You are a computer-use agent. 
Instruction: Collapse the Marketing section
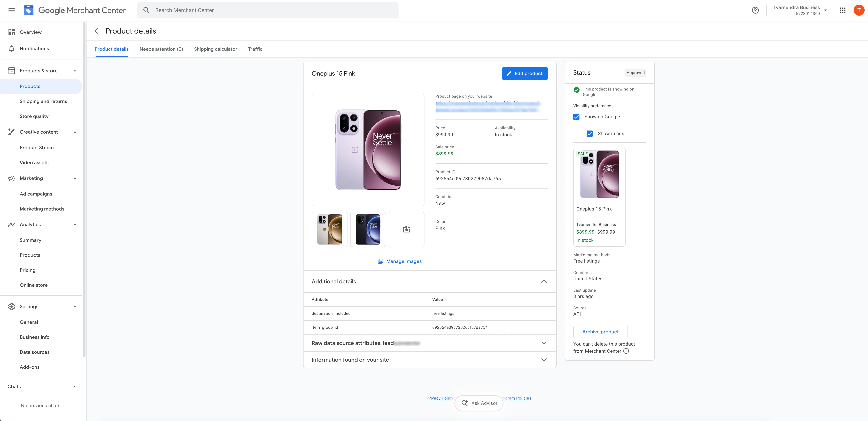tap(75, 178)
